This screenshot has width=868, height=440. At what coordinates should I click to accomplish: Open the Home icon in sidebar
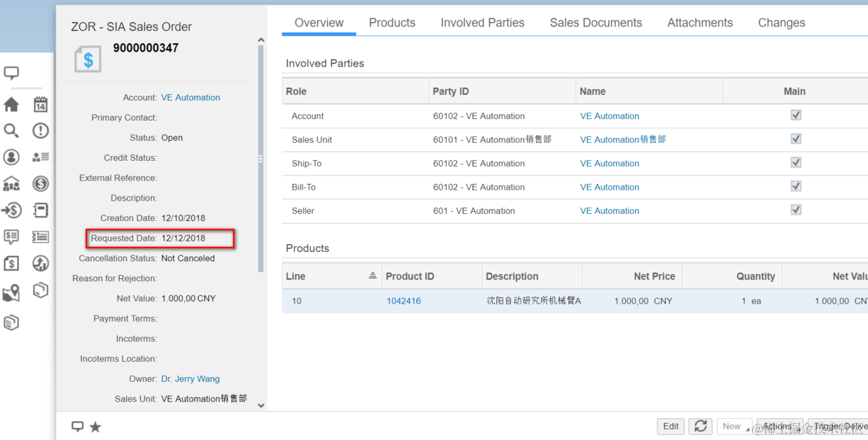tap(11, 105)
